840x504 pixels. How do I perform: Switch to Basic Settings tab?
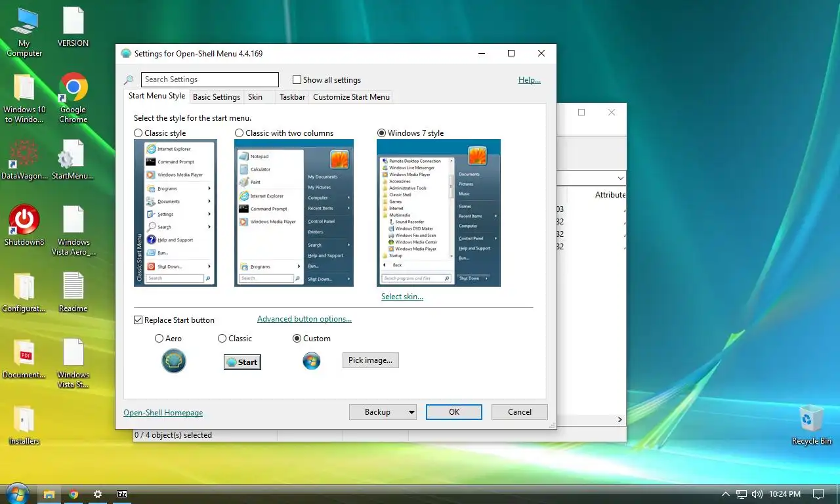click(x=217, y=97)
